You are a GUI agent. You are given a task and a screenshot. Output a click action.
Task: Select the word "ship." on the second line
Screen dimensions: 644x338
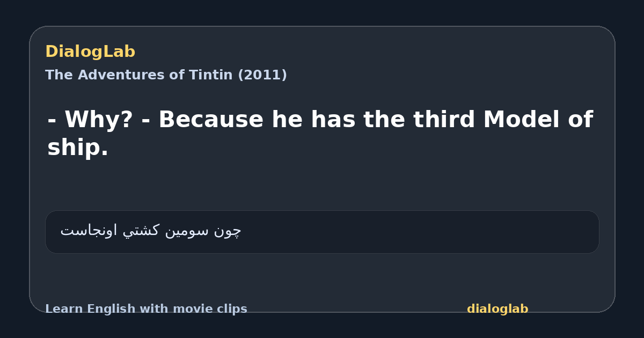point(78,148)
